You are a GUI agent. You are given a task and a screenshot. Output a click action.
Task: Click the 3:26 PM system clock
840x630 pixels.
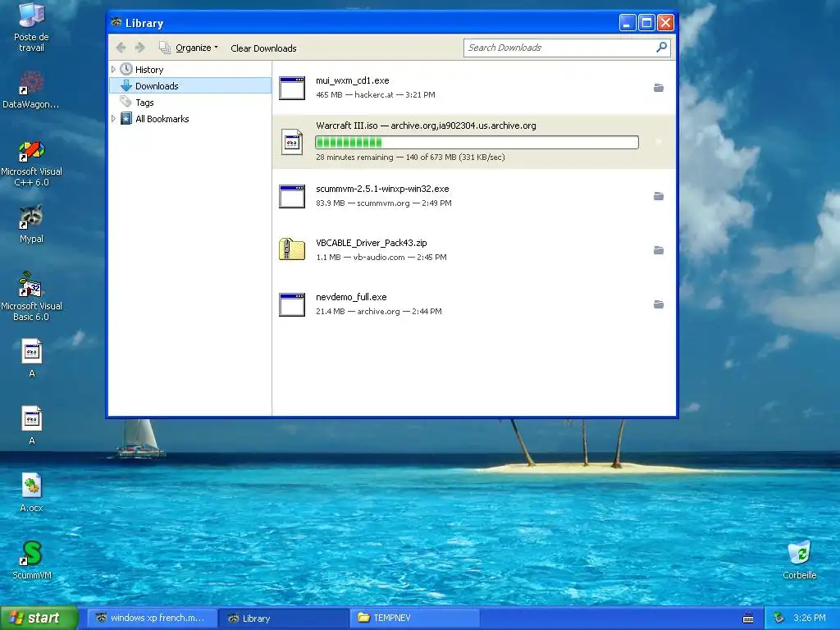(x=809, y=618)
